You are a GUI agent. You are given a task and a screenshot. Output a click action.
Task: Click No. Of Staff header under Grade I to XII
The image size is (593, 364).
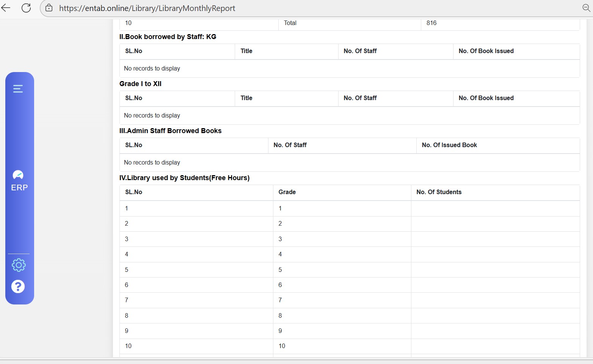tap(360, 98)
